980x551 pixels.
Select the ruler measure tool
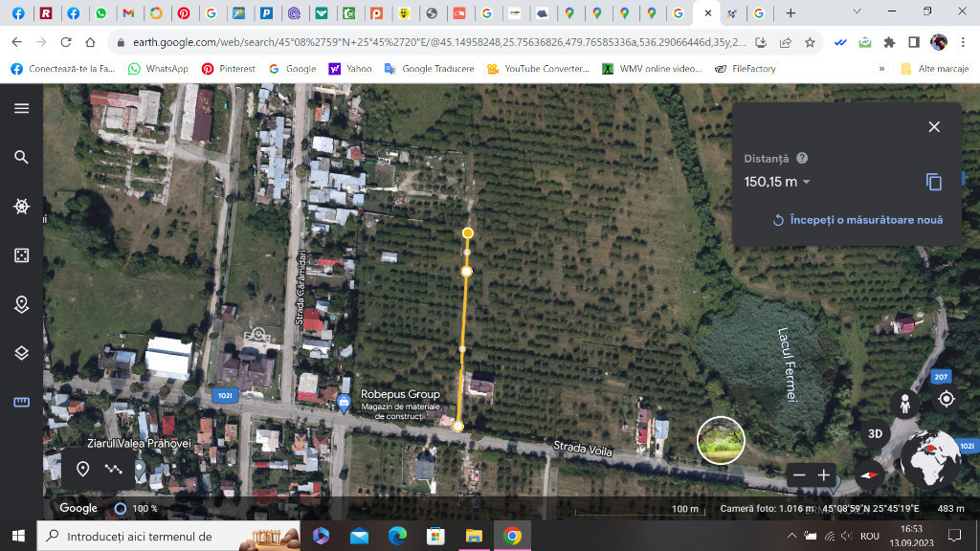[x=21, y=403]
